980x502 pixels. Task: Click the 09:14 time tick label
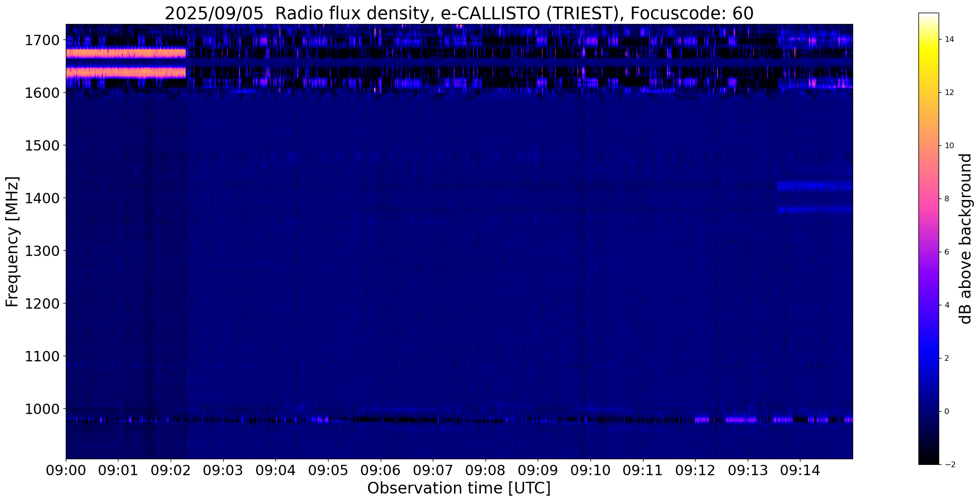click(800, 470)
